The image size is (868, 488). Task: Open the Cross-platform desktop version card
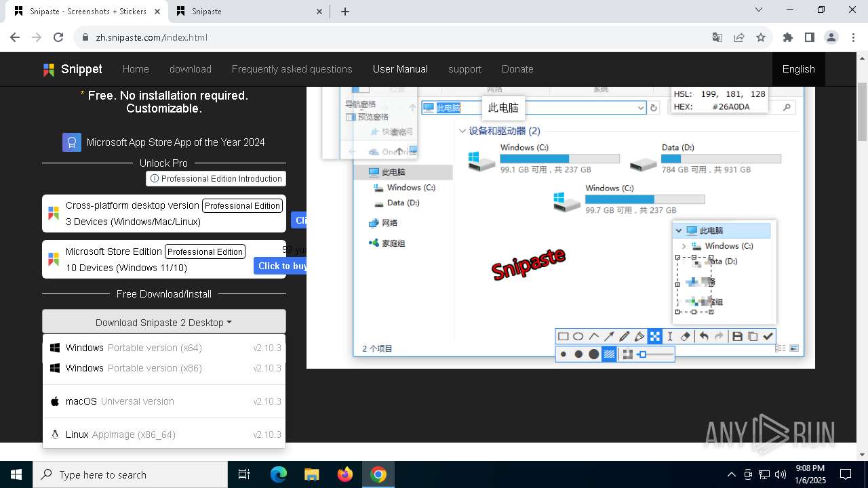click(164, 213)
